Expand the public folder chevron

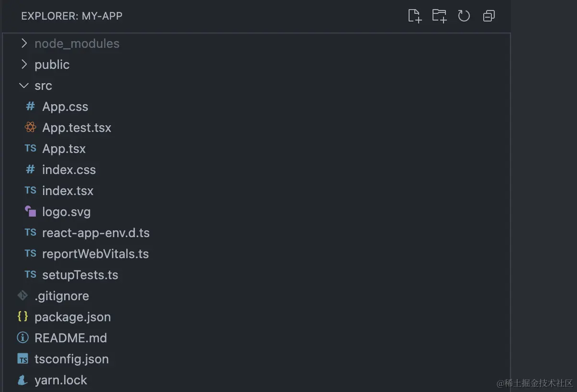coord(24,65)
